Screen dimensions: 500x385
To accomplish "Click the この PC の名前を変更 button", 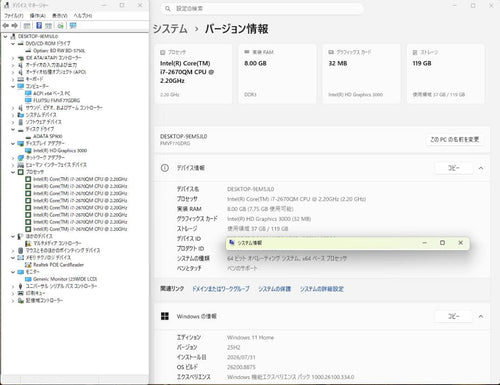I will (x=455, y=139).
